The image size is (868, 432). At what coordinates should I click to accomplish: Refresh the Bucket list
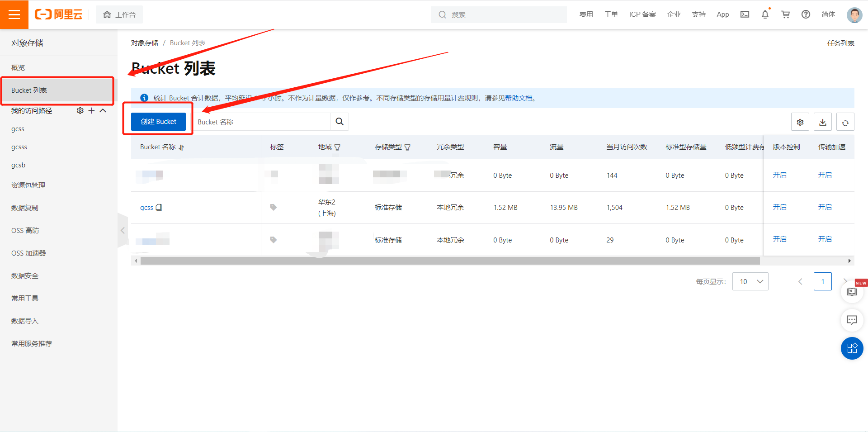pyautogui.click(x=845, y=122)
